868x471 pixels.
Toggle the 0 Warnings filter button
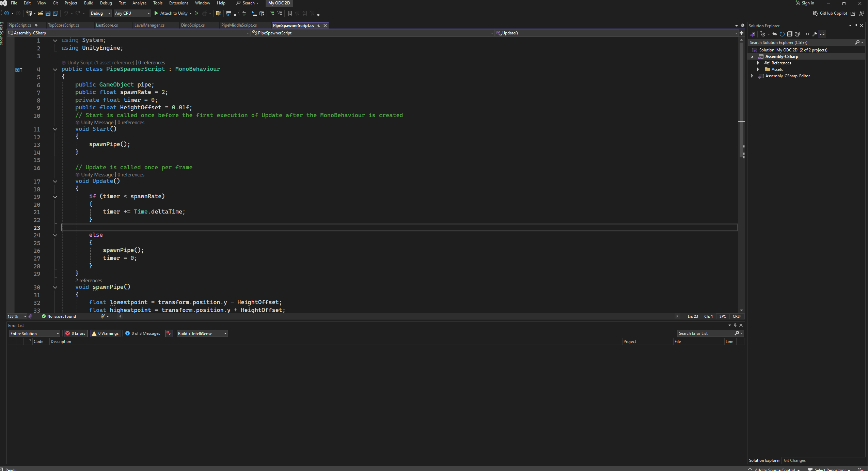(106, 333)
